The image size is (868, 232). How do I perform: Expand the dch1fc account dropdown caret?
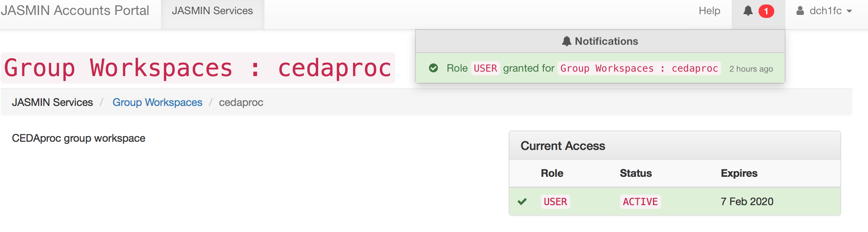[x=849, y=11]
